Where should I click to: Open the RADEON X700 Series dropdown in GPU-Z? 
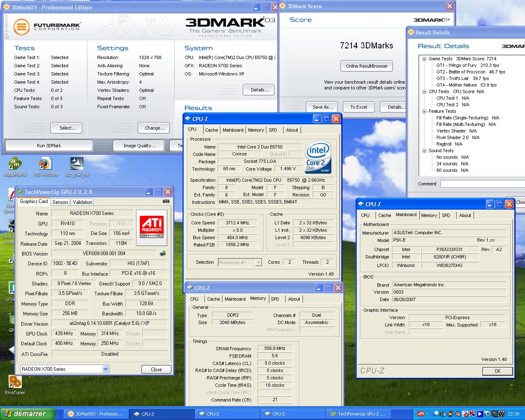click(x=105, y=369)
